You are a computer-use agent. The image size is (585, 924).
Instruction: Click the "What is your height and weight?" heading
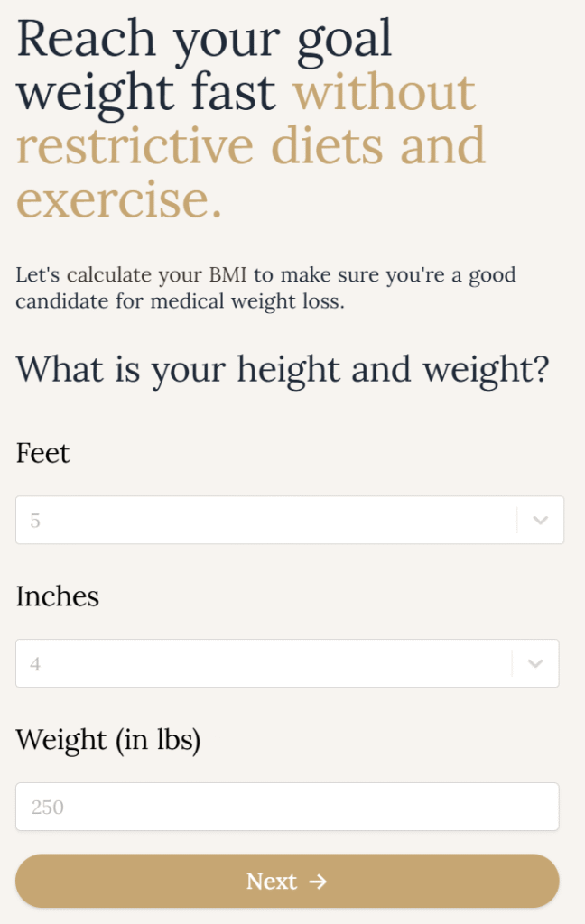tap(282, 369)
